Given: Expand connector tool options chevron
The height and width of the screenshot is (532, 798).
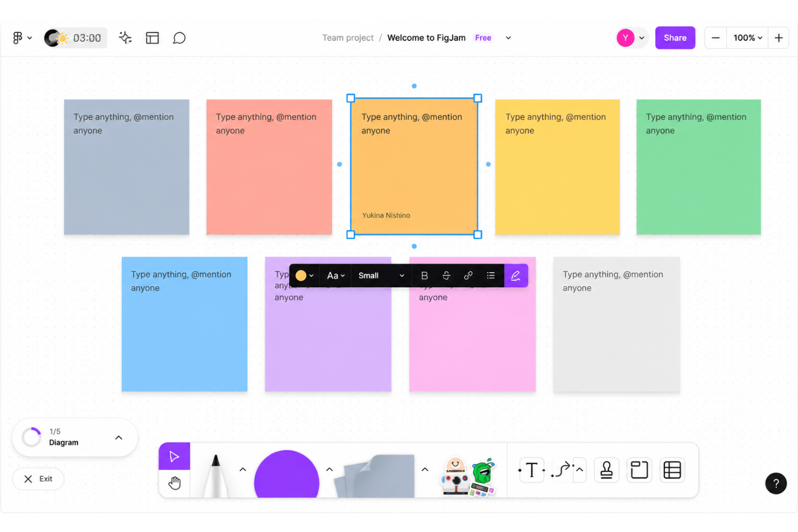Looking at the screenshot, I should coord(580,469).
